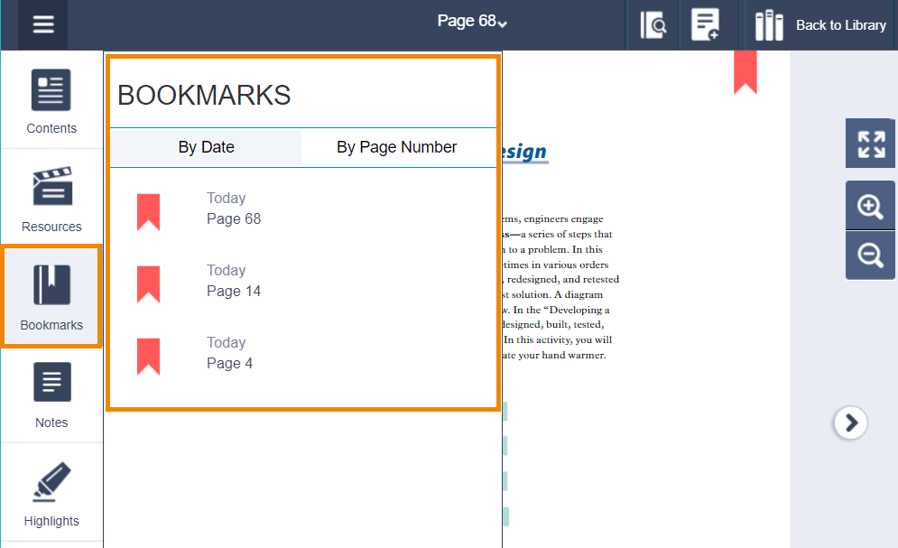Go to next page arrow
The image size is (898, 548).
pos(850,423)
